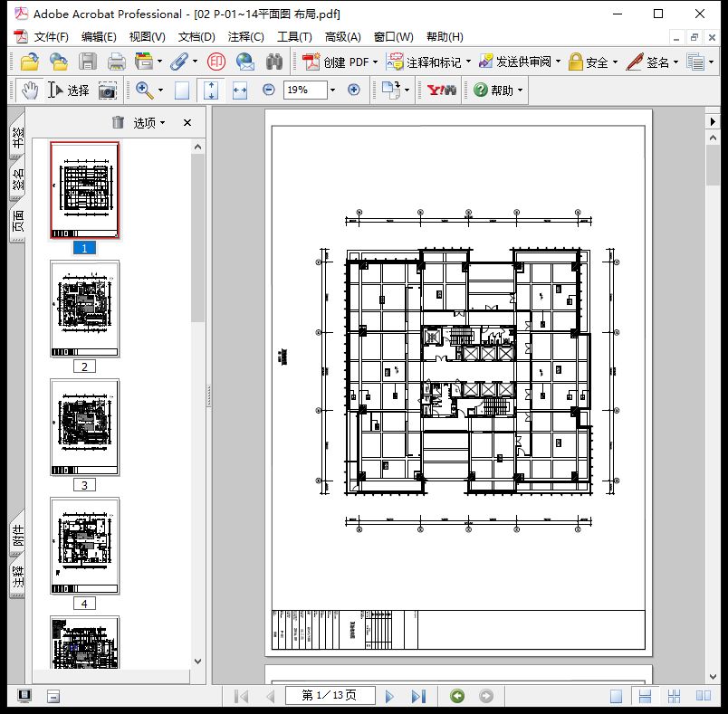Screen dimensions: 728x714
Task: Toggle the Fit Width view button
Action: 240,90
